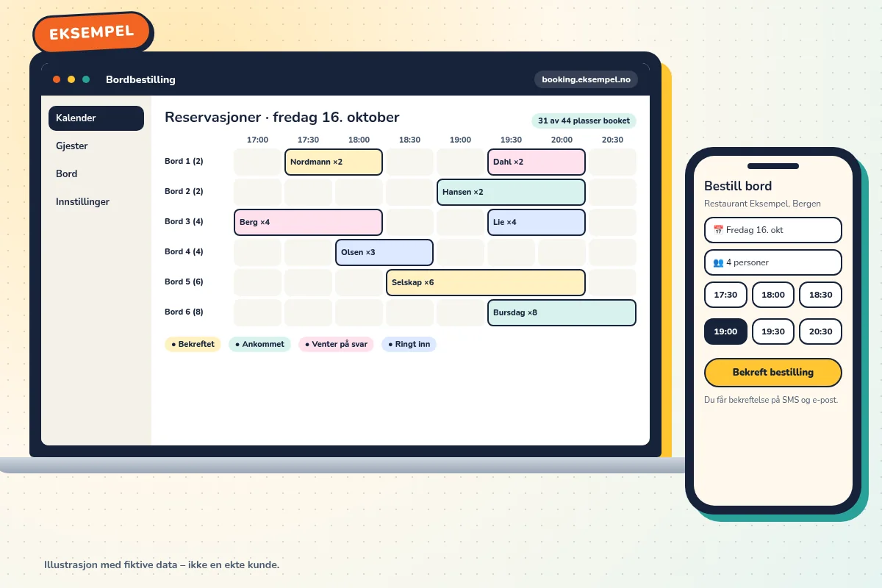Choose the 18:30 time slot on phone
The height and width of the screenshot is (588, 882).
820,295
